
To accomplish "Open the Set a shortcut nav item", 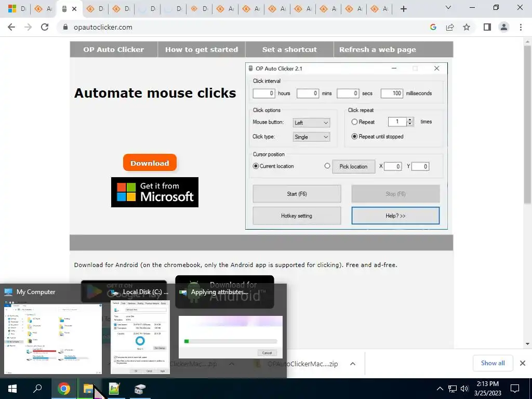I will pos(289,49).
